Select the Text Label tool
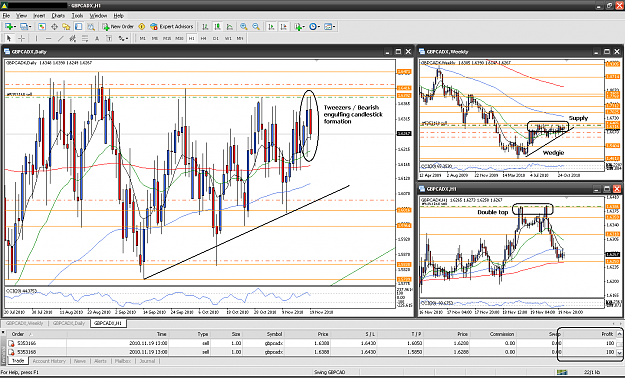Image resolution: width=625 pixels, height=378 pixels. (109, 38)
